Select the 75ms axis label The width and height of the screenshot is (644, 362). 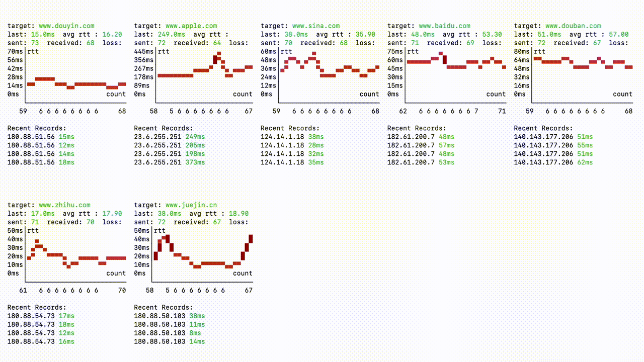(x=395, y=51)
